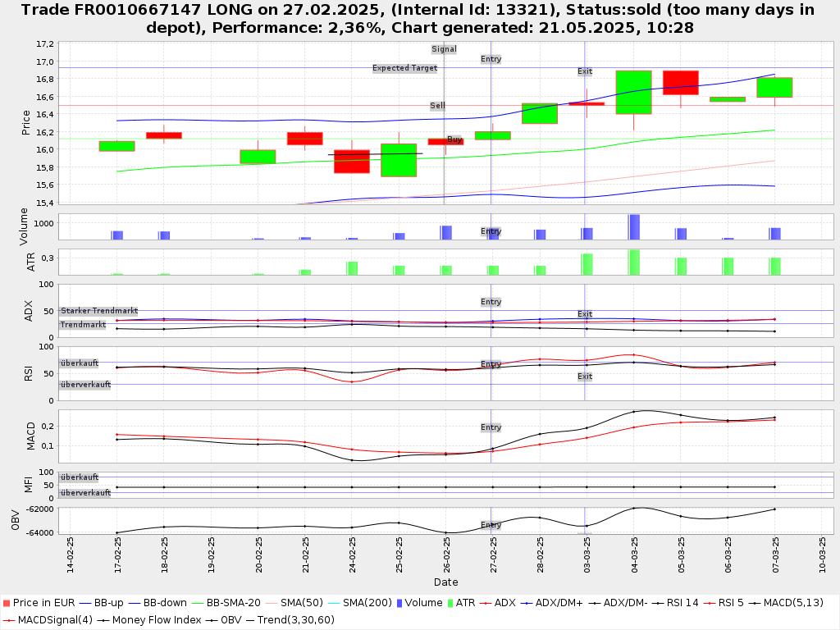The width and height of the screenshot is (840, 630).
Task: Click the überverkauft label in the RSI panel
Action: (x=85, y=385)
